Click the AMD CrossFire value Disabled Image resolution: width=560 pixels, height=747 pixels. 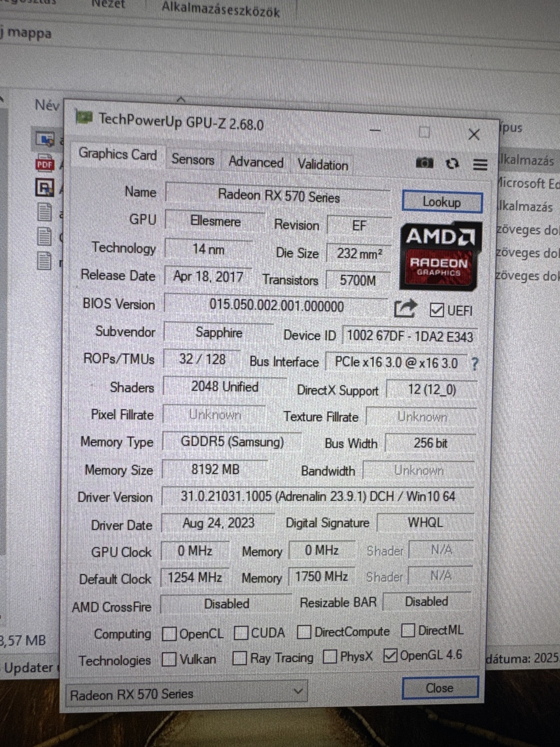click(226, 604)
